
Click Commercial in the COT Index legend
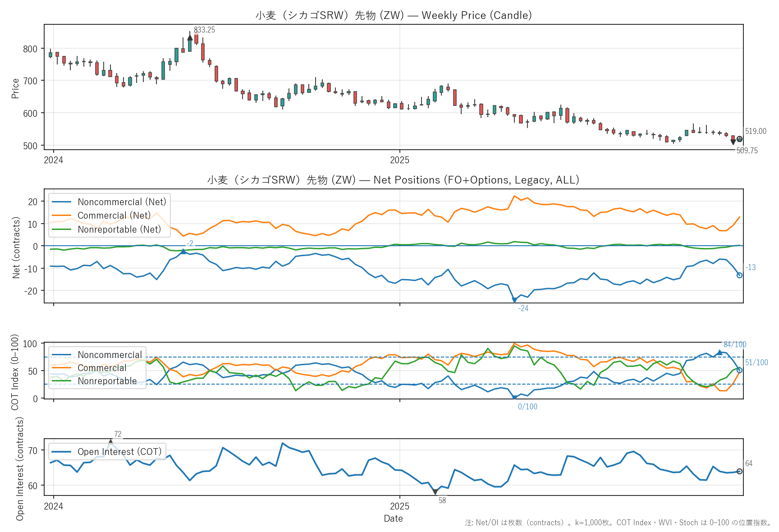tap(102, 368)
